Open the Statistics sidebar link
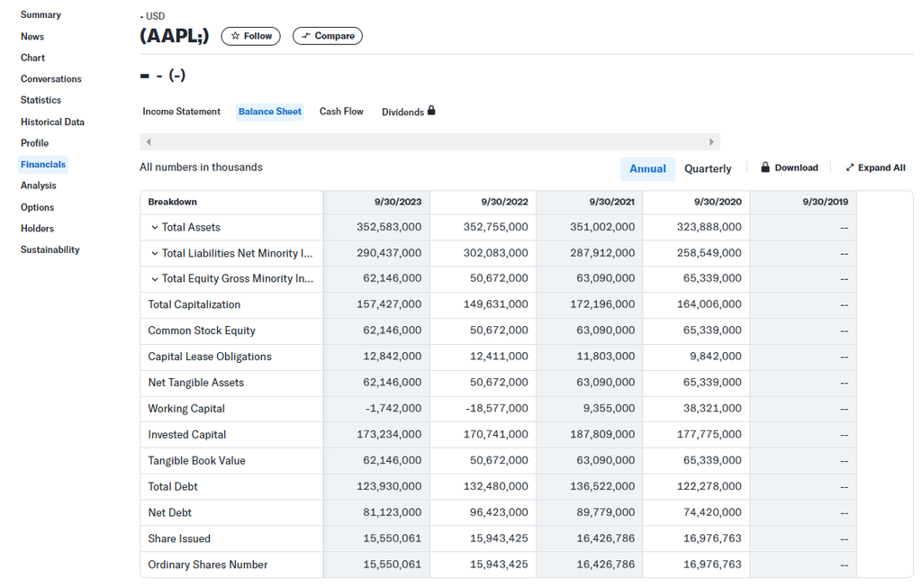Viewport: 922px width, 588px height. (x=41, y=100)
